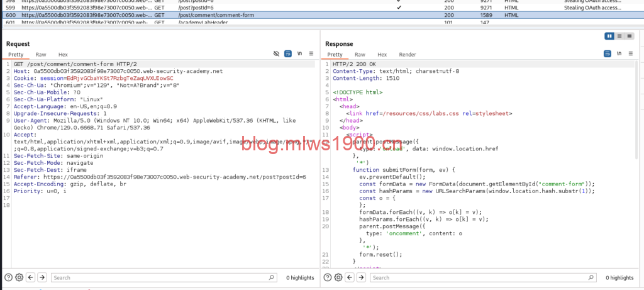Switch to side-by-side split layout
The image size is (644, 290).
coord(609,36)
